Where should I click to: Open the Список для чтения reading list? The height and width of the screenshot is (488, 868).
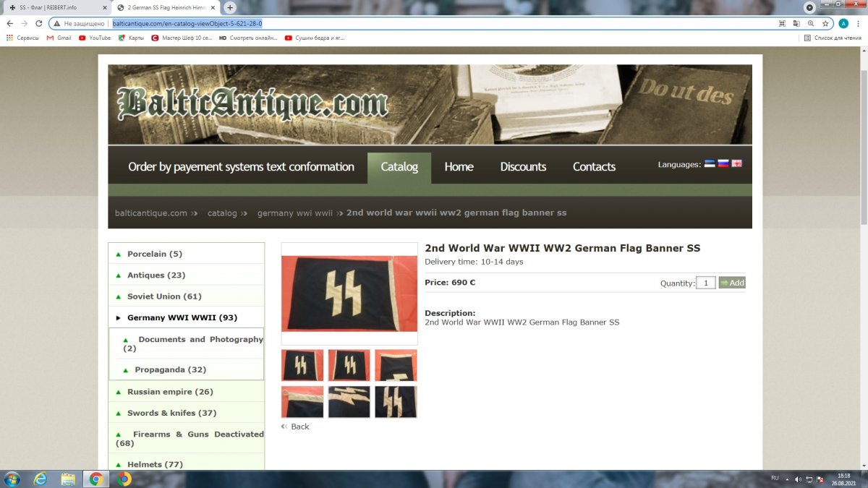(x=834, y=38)
